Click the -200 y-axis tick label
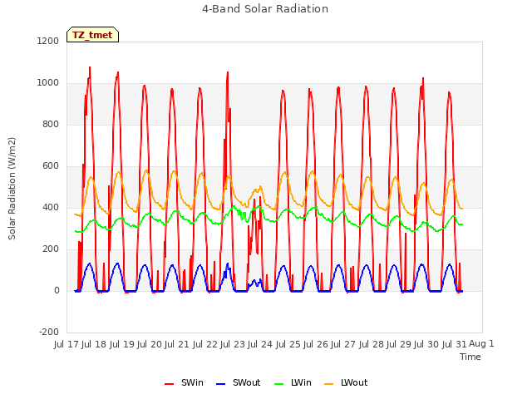The image size is (532, 399). (49, 332)
